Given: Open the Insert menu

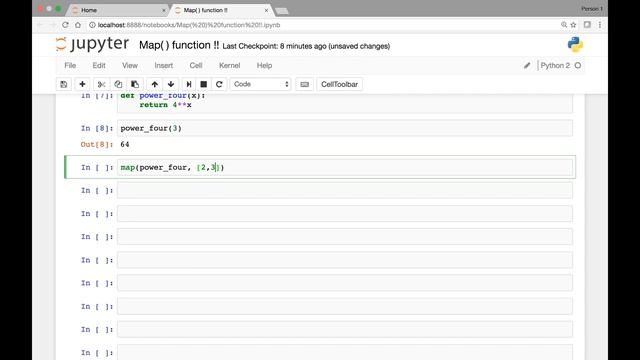Looking at the screenshot, I should [x=163, y=65].
